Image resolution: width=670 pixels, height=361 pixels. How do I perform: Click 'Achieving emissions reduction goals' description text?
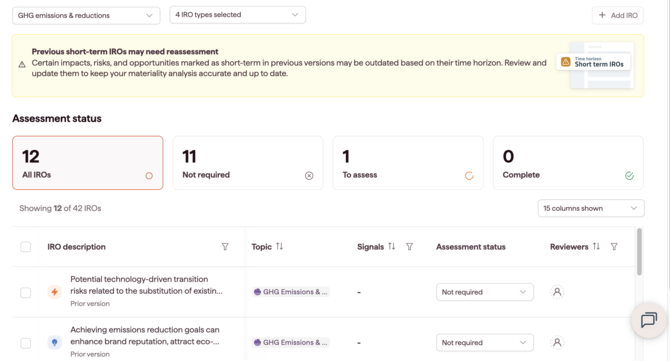(x=145, y=335)
